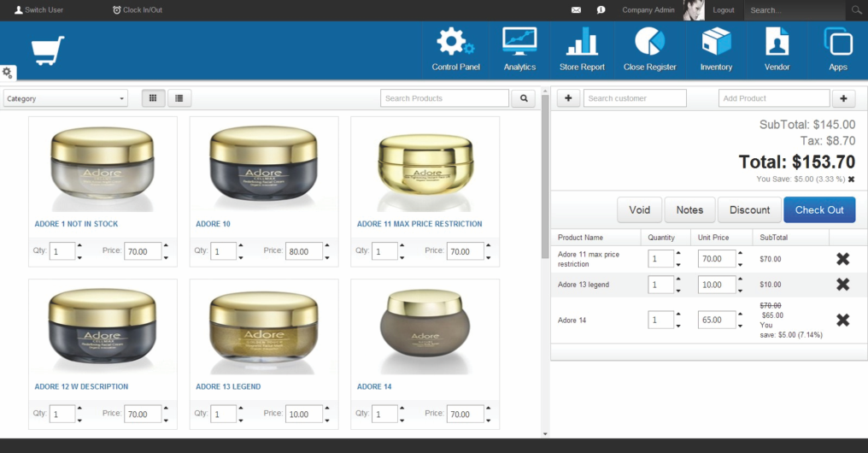Screen dimensions: 868x453
Task: Click the Search customer field
Action: (x=635, y=98)
